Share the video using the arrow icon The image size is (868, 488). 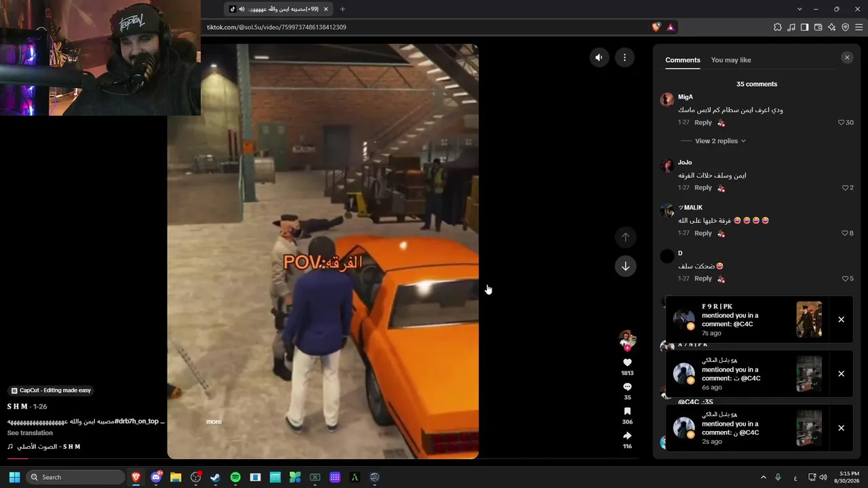[627, 436]
